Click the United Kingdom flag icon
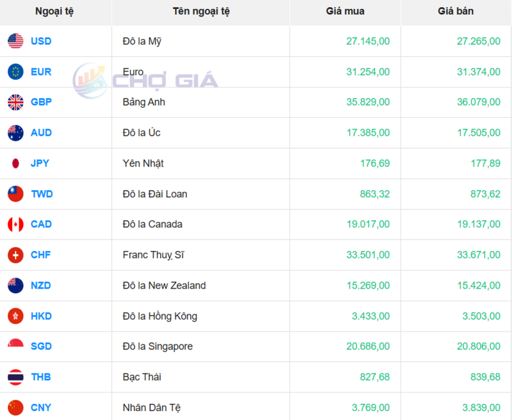This screenshot has width=512, height=420. [x=15, y=102]
